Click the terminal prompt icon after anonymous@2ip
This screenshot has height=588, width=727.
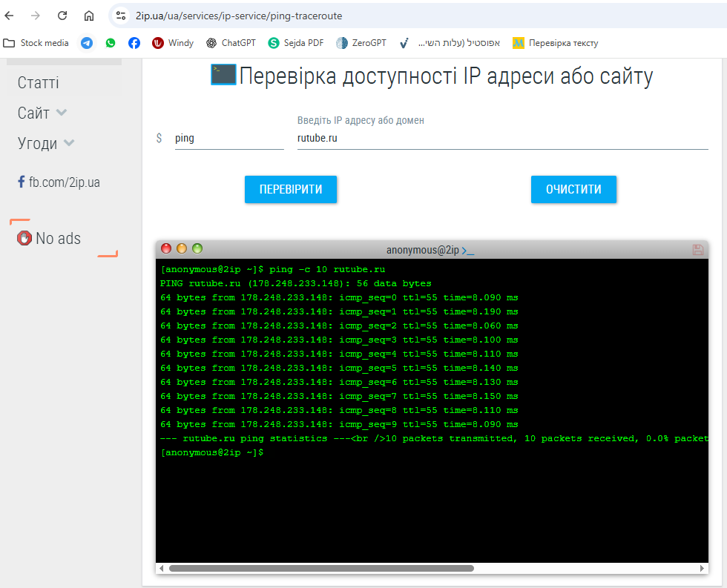click(x=468, y=251)
